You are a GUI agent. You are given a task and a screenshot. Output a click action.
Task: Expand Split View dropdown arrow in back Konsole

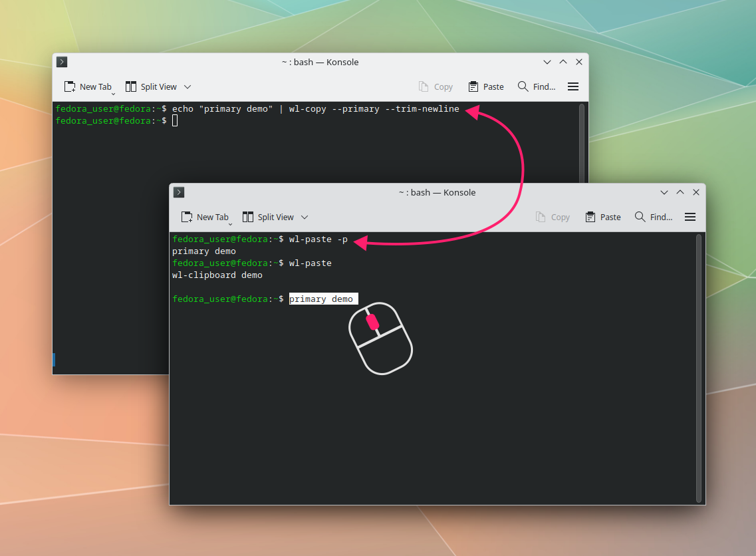click(188, 87)
